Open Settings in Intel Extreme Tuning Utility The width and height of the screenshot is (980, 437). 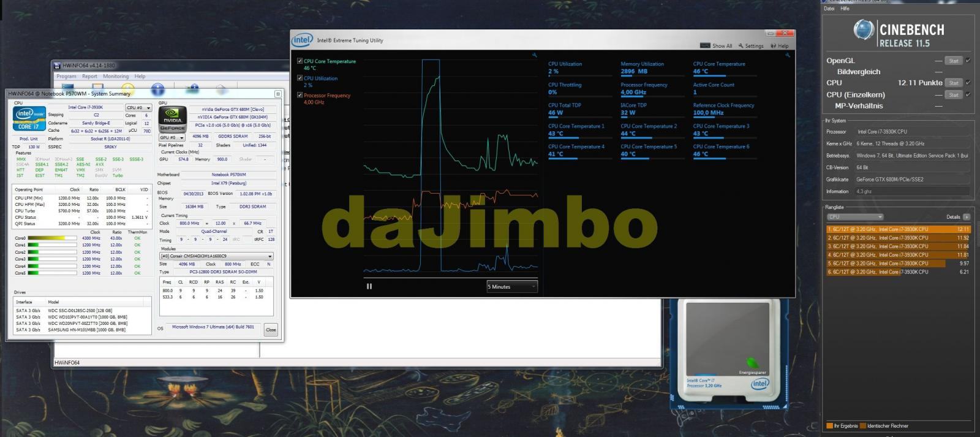[751, 46]
